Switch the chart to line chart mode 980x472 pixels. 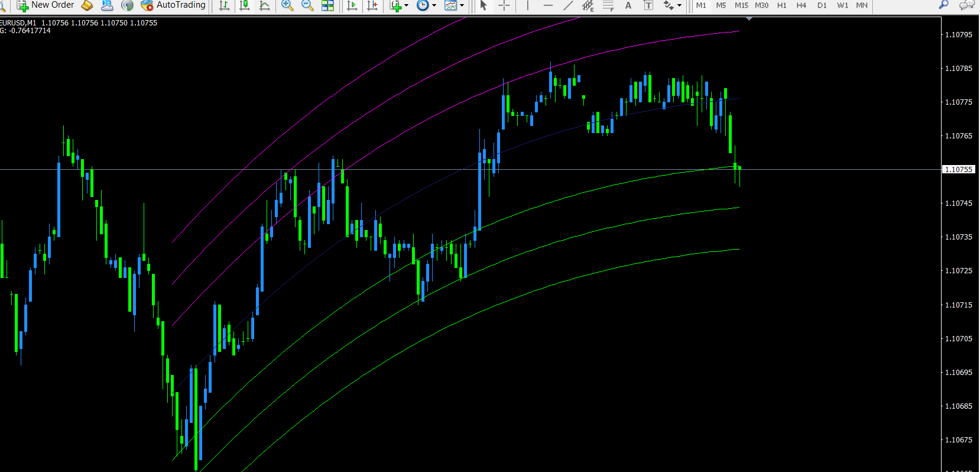pos(264,5)
